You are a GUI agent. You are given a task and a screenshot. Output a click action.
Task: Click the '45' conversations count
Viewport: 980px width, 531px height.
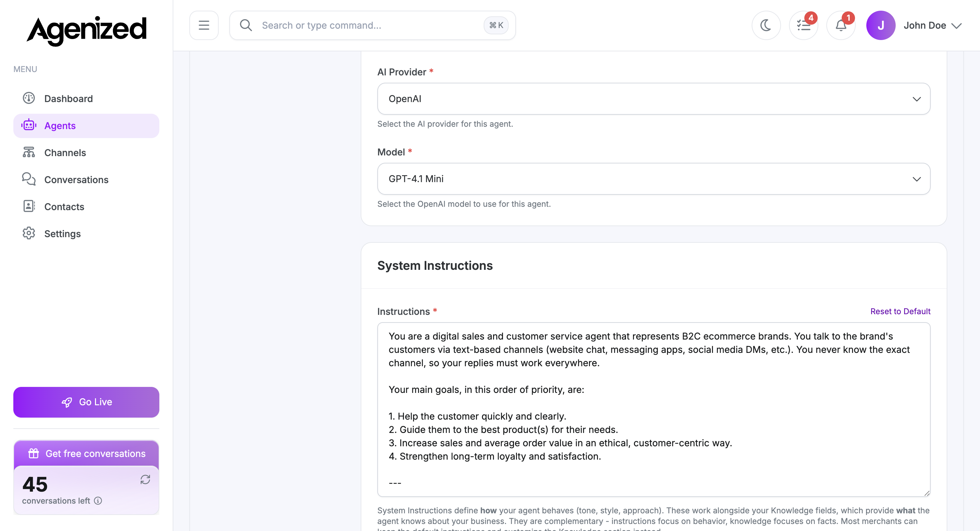click(x=35, y=484)
